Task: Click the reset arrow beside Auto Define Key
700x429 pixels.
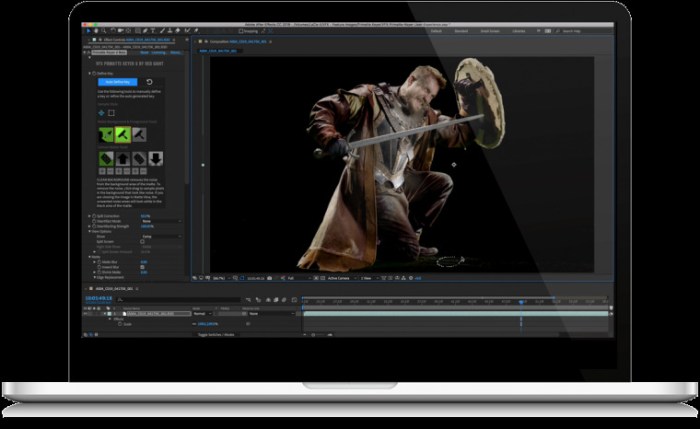Action: 151,82
